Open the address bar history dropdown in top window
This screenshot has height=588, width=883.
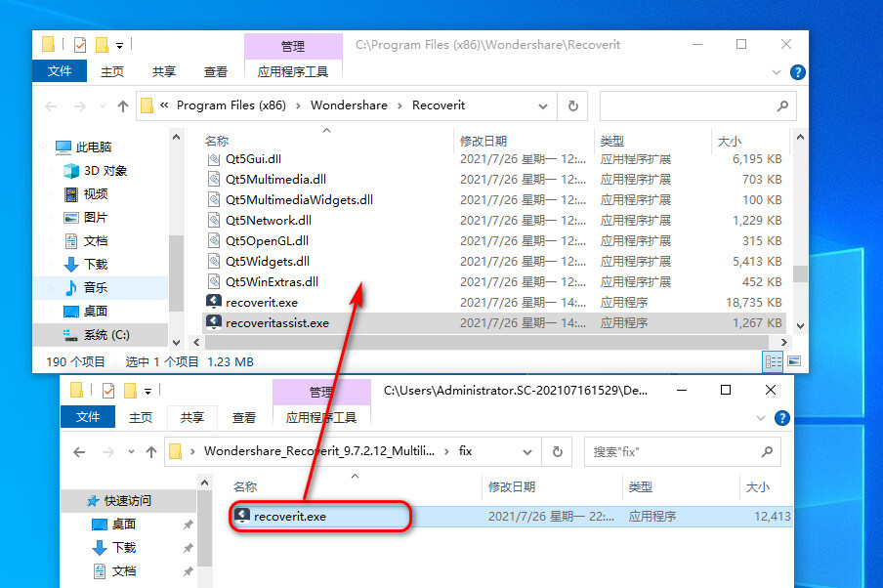(x=545, y=105)
